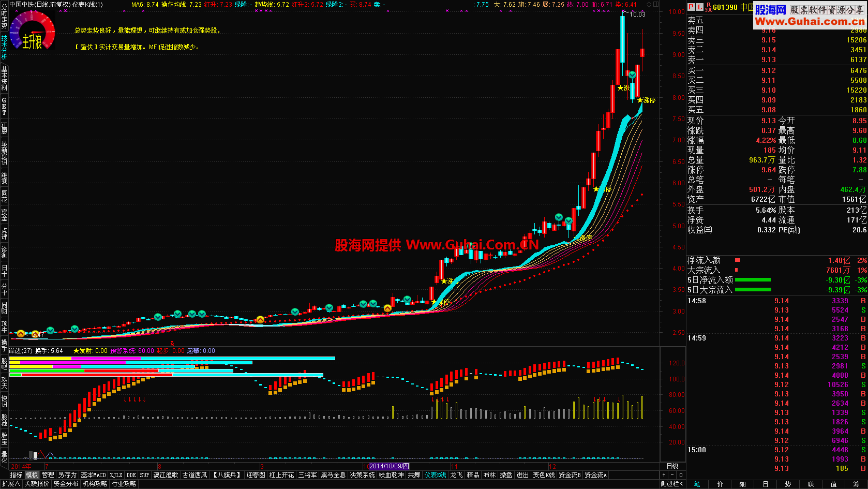Open the 资金分布 tab

point(66,484)
